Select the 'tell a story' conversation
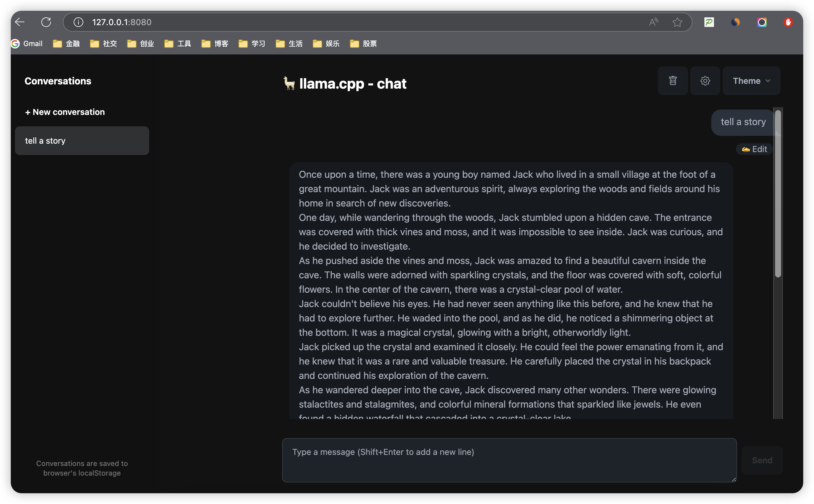Screen dimensions: 814x504 pos(82,141)
